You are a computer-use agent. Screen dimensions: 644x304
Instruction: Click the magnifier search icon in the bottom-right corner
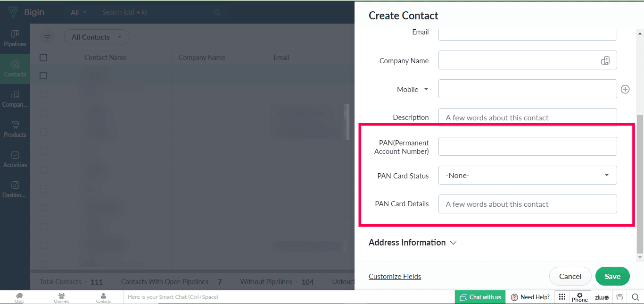coord(634,297)
